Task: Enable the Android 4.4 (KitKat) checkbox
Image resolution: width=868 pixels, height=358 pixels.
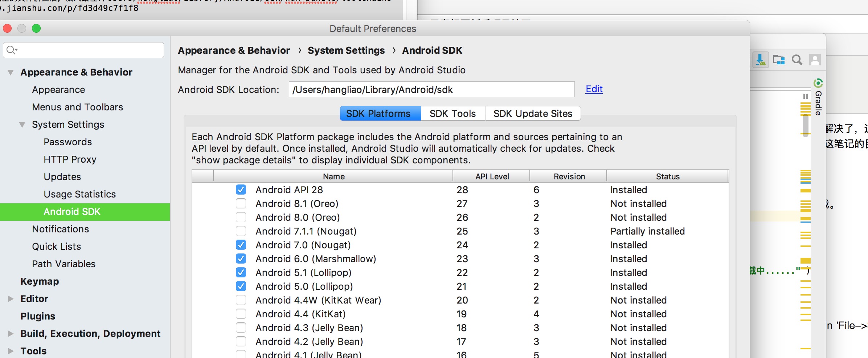Action: pos(241,314)
